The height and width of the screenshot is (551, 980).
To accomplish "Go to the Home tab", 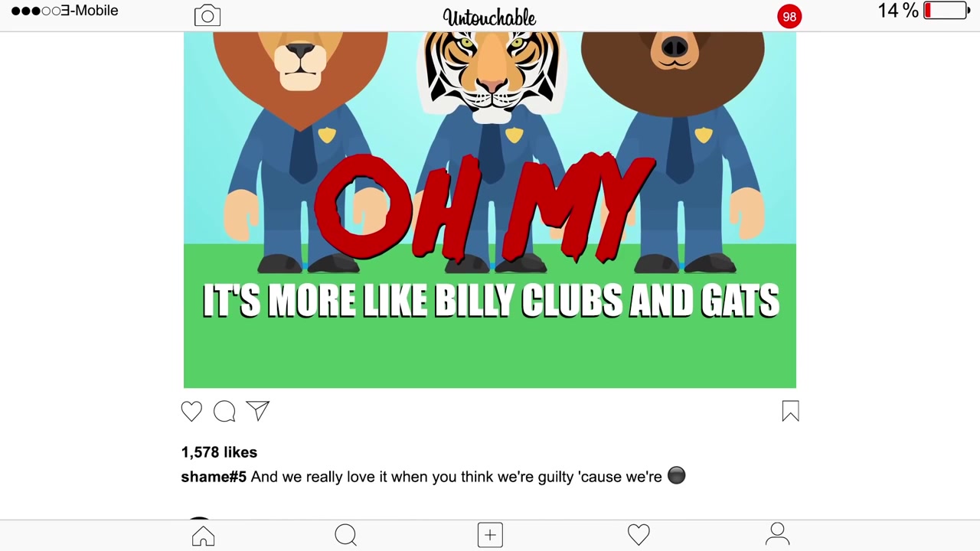I will pyautogui.click(x=203, y=535).
